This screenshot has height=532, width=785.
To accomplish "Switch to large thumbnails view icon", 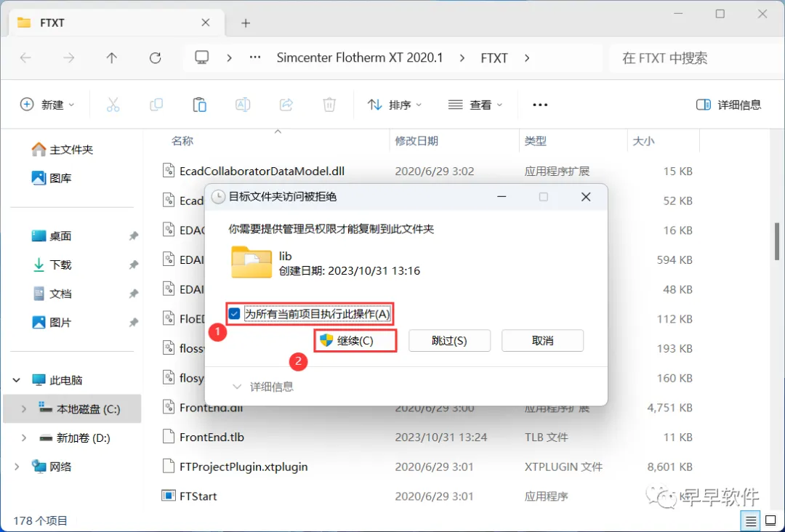I will [771, 521].
